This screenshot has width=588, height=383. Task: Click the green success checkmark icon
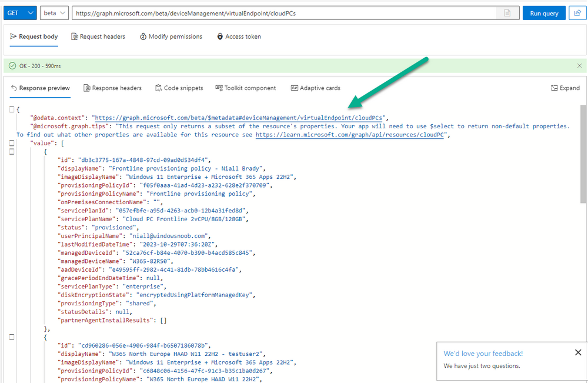tap(12, 66)
